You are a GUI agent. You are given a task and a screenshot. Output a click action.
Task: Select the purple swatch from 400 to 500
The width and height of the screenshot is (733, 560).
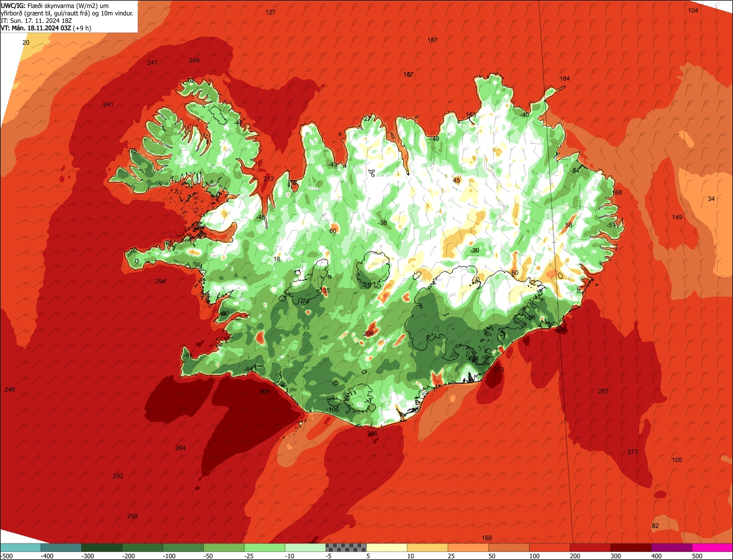[x=671, y=547]
